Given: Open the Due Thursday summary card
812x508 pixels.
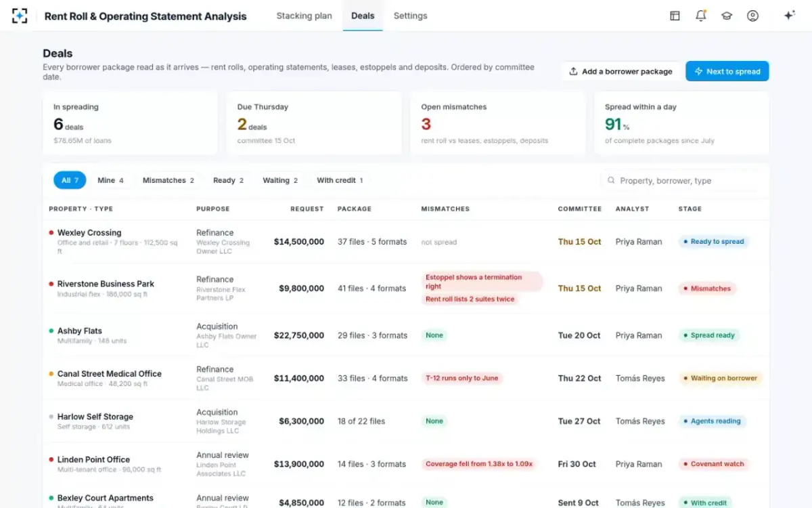Looking at the screenshot, I should pos(314,123).
